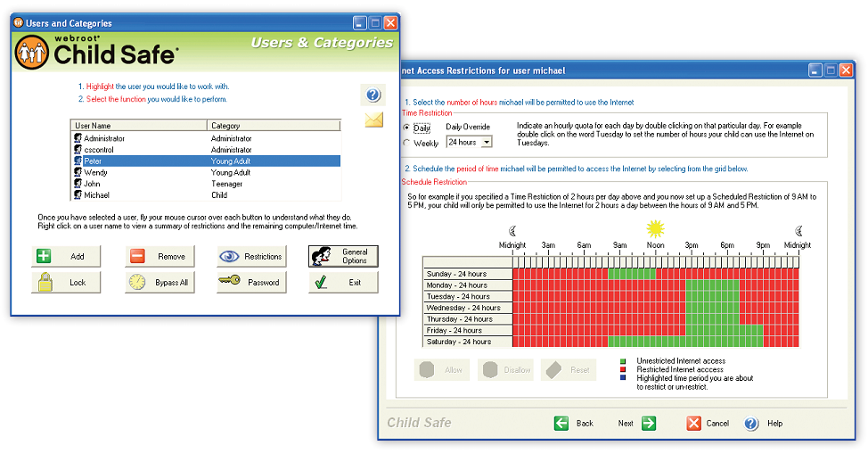This screenshot has width=868, height=454.
Task: Select cscontrol user row
Action: pos(206,150)
